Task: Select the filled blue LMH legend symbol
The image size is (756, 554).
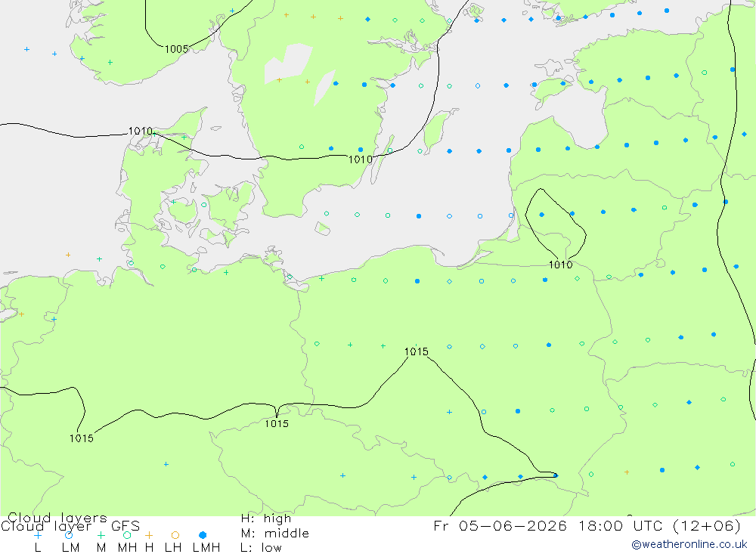Action: coord(203,535)
